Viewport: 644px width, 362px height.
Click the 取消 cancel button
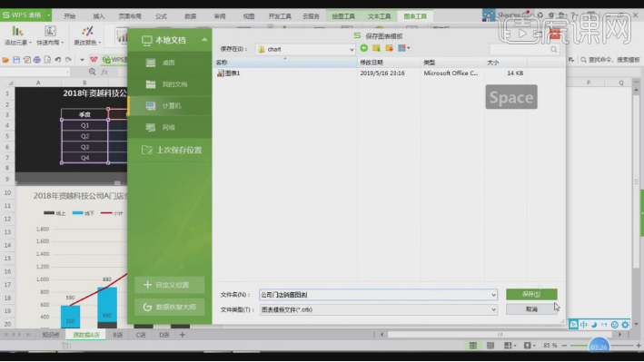tap(531, 309)
